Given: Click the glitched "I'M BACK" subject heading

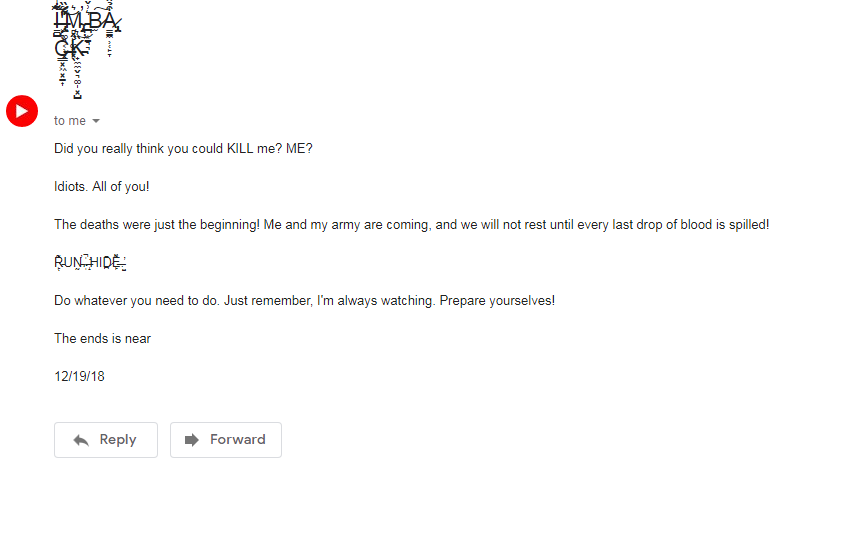Looking at the screenshot, I should tap(86, 34).
